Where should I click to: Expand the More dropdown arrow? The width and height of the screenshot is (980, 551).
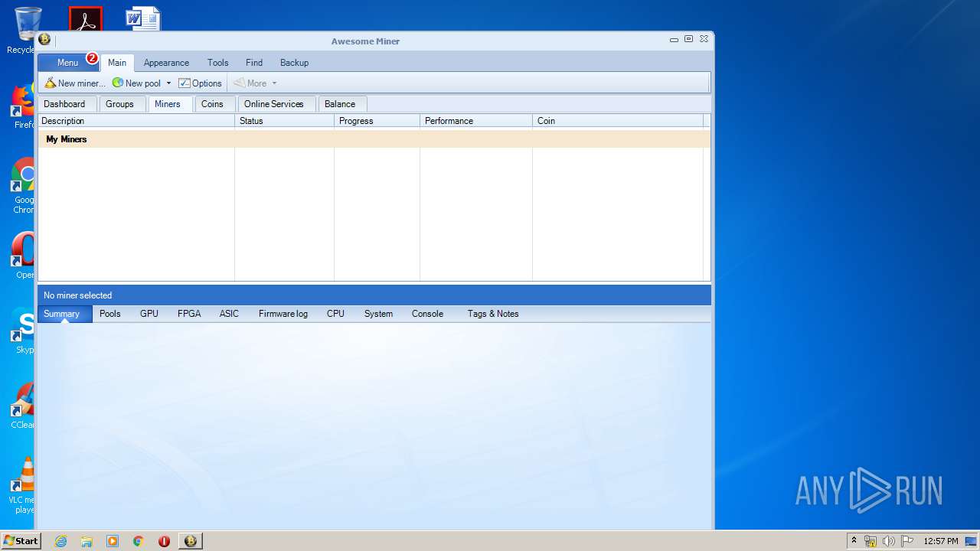click(x=274, y=83)
